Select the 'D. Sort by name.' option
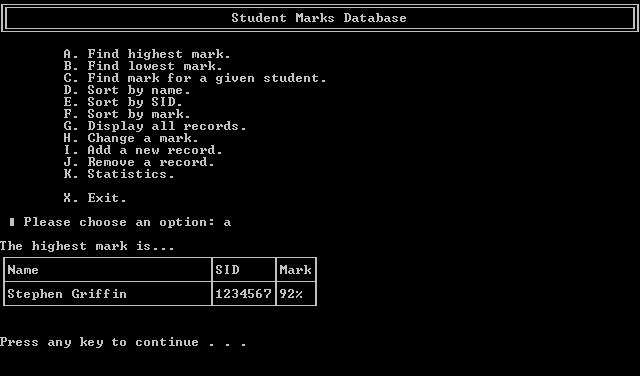The width and height of the screenshot is (640, 376). pyautogui.click(x=127, y=90)
